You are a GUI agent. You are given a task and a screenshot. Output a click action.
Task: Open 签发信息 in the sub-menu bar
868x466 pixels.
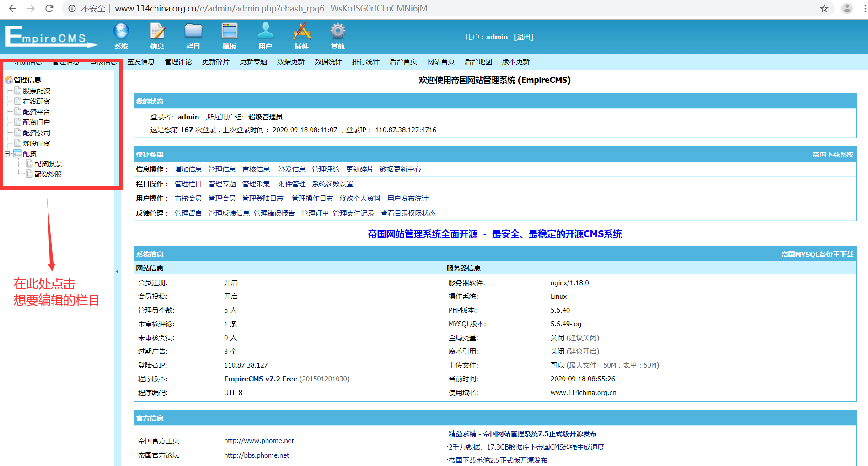click(141, 61)
